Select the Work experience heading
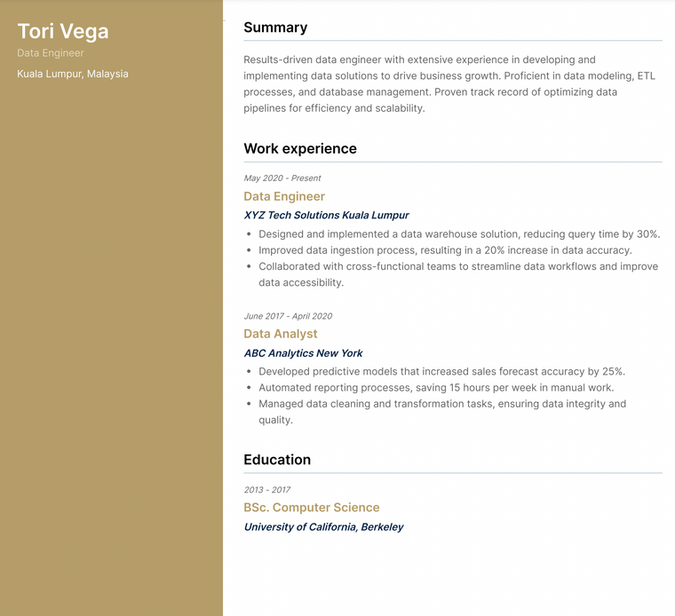675x616 pixels. point(300,148)
